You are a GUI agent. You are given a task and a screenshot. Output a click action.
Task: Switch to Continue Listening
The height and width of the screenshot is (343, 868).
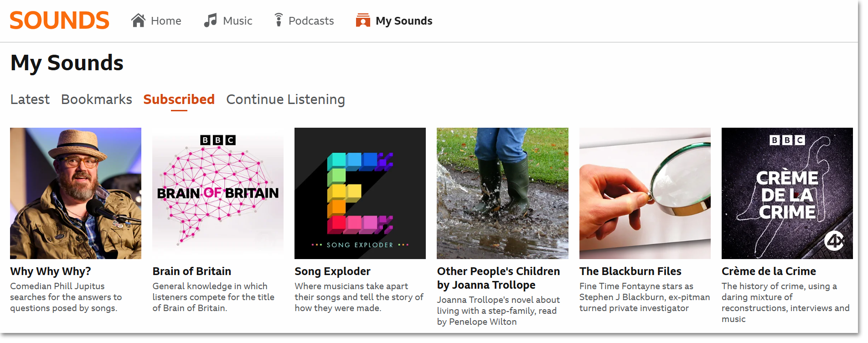point(285,99)
